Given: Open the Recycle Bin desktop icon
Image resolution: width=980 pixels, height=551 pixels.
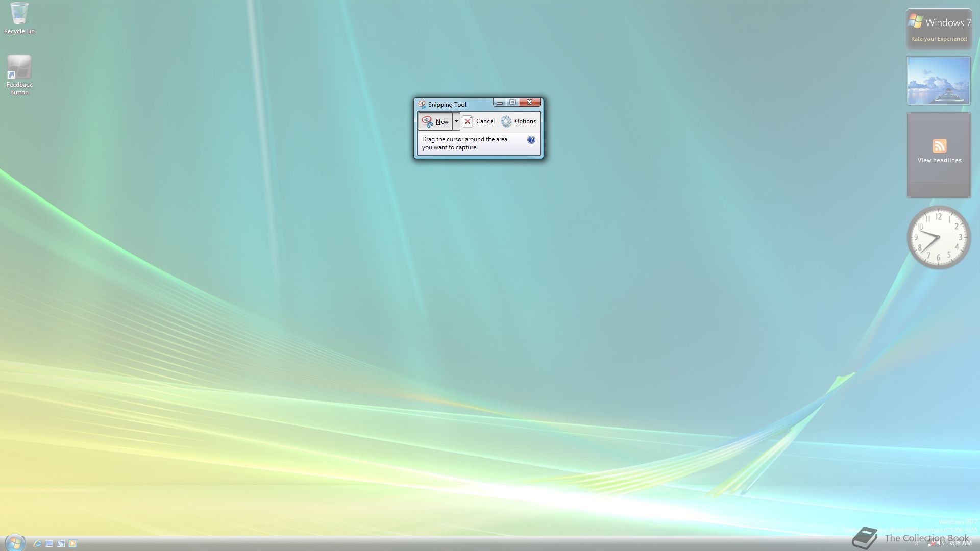Looking at the screenshot, I should [19, 18].
